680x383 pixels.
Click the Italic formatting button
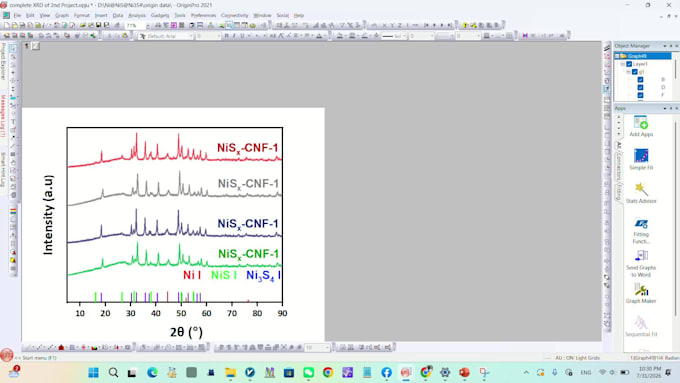coord(234,36)
